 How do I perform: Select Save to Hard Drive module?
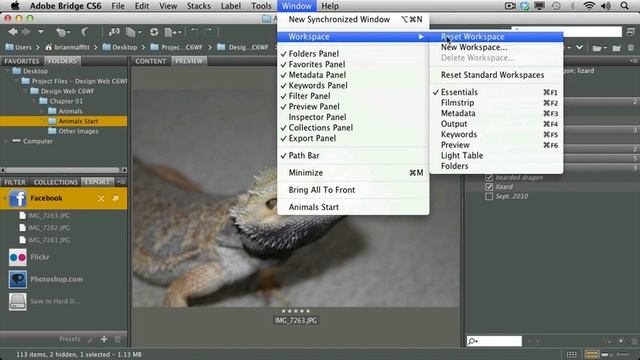point(44,302)
